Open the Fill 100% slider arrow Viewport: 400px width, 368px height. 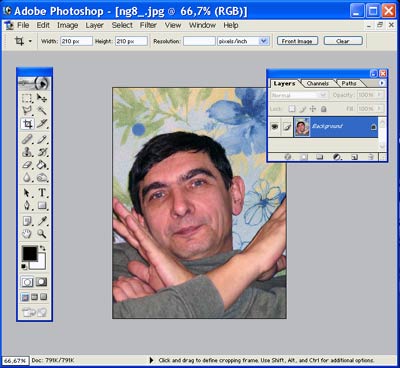pos(379,109)
